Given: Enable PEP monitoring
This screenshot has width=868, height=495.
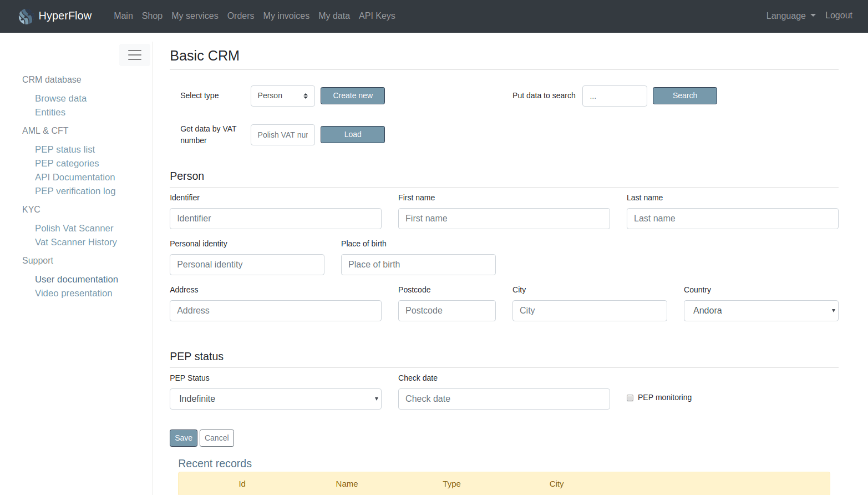Looking at the screenshot, I should pyautogui.click(x=630, y=397).
